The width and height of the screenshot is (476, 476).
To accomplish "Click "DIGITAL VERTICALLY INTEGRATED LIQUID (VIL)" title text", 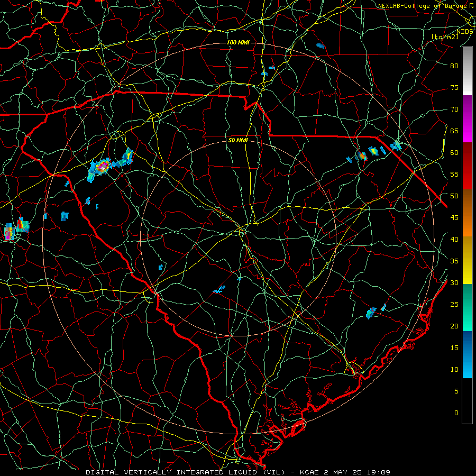I will pyautogui.click(x=186, y=472).
